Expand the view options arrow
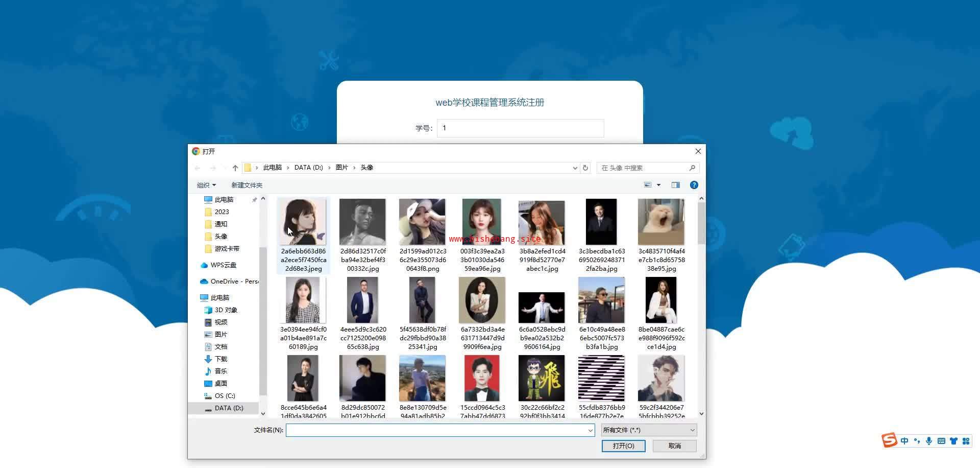Image resolution: width=980 pixels, height=468 pixels. coord(658,185)
